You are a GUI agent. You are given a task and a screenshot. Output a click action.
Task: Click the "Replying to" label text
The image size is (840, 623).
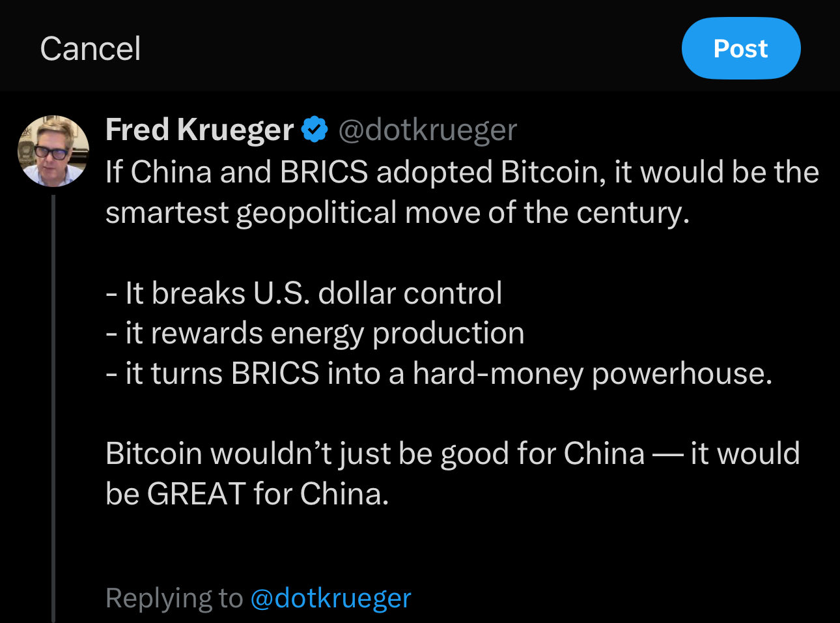click(x=173, y=598)
